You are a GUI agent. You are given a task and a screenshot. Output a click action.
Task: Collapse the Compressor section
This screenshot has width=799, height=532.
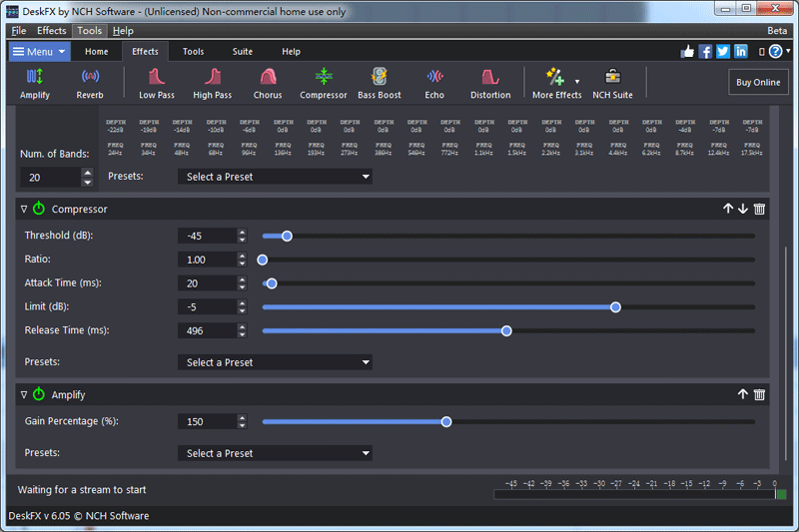click(23, 210)
